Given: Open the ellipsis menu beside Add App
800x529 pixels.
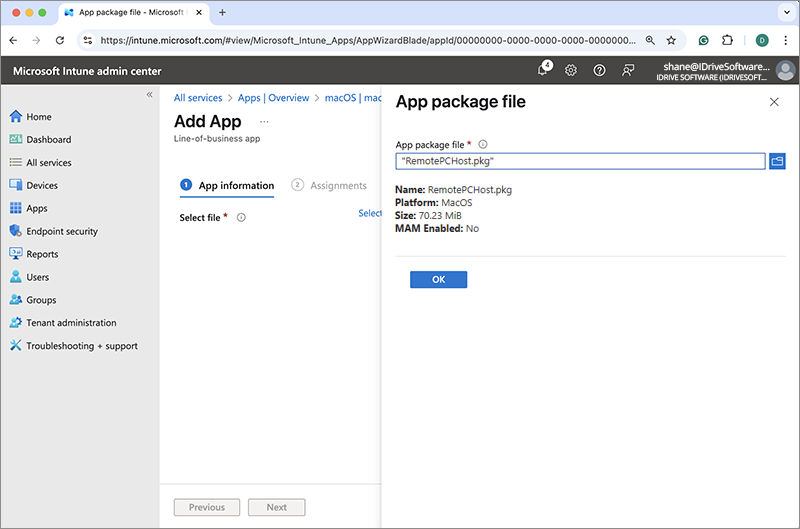Looking at the screenshot, I should click(264, 122).
